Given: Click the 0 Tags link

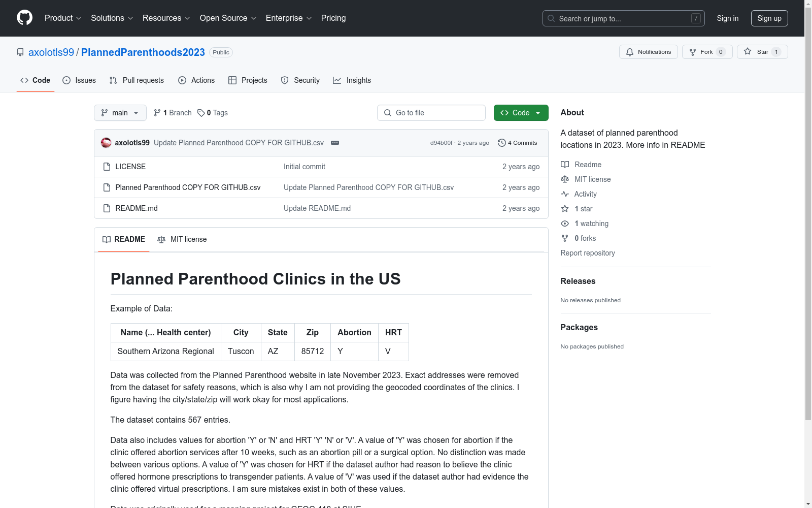Looking at the screenshot, I should [x=213, y=113].
